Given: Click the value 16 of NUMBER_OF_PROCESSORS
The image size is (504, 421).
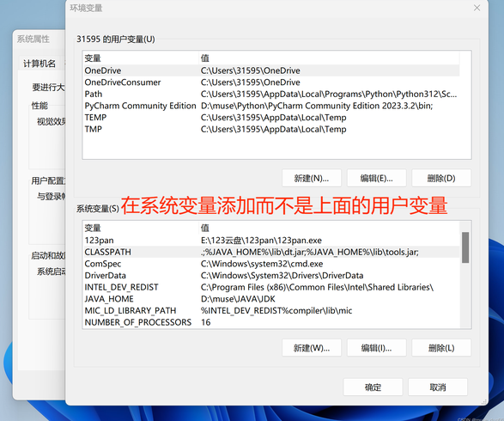Looking at the screenshot, I should point(206,322).
